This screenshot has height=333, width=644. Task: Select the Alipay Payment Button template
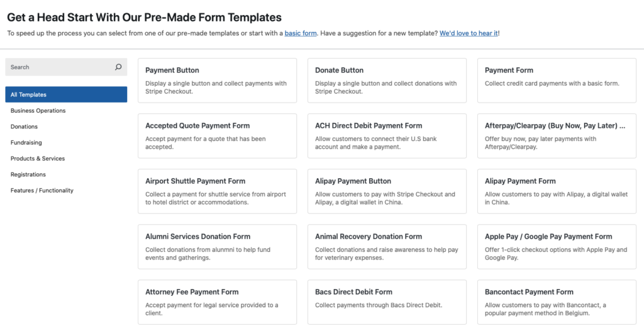[x=387, y=191]
